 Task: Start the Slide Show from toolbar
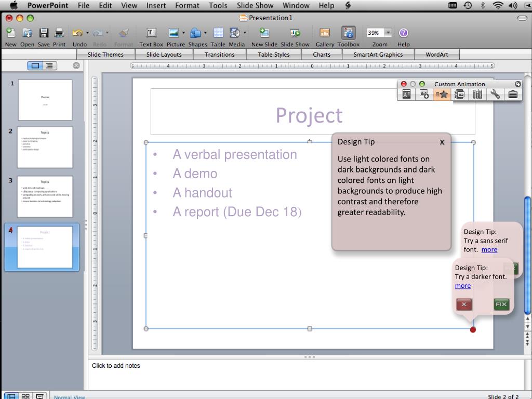[295, 33]
